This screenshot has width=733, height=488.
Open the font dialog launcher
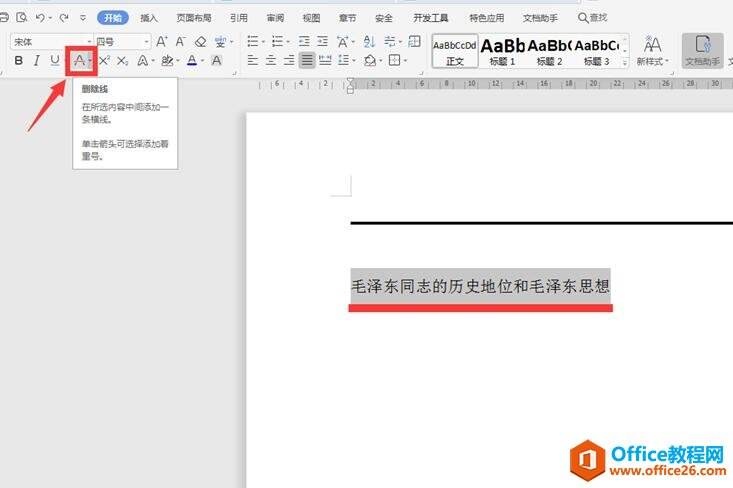coord(235,73)
